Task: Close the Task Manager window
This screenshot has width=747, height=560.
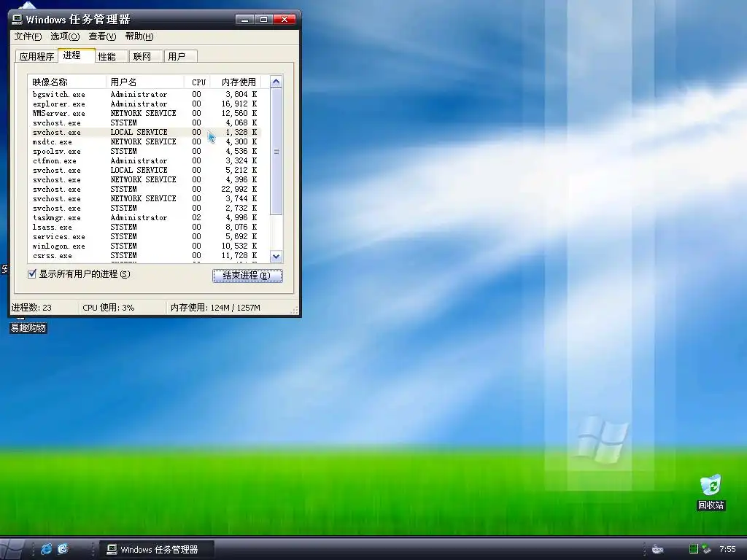Action: pyautogui.click(x=285, y=20)
